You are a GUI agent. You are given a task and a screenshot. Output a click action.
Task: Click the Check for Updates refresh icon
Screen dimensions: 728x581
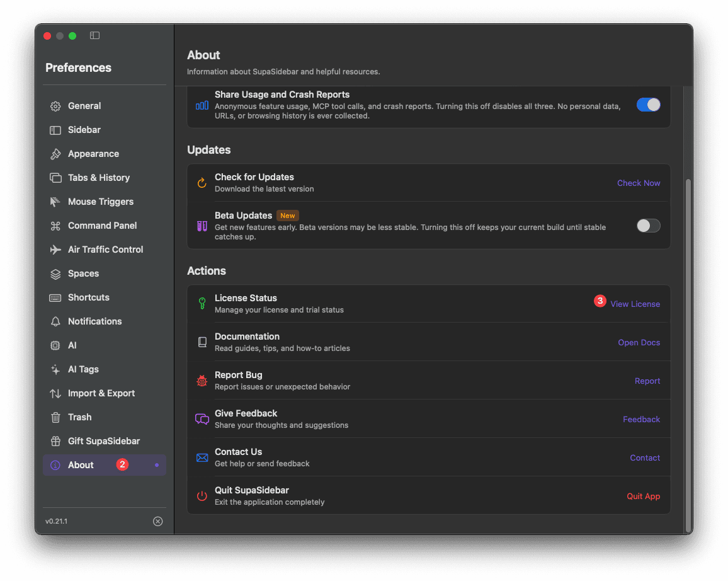coord(202,183)
